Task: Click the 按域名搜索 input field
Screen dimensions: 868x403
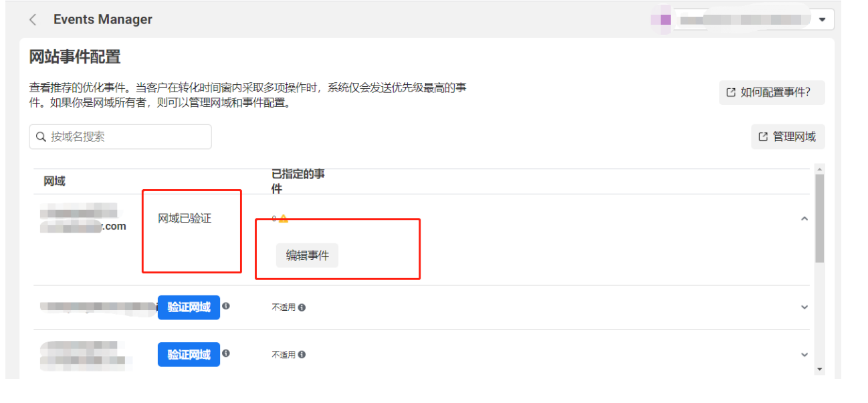Action: pos(120,136)
